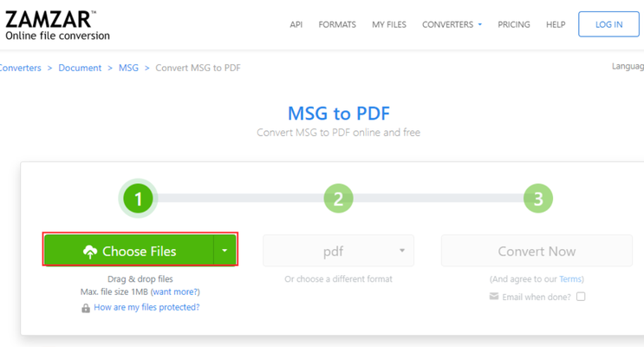Open 'How are my files protected?' link
Screen dimensions: 644x347
pyautogui.click(x=146, y=307)
